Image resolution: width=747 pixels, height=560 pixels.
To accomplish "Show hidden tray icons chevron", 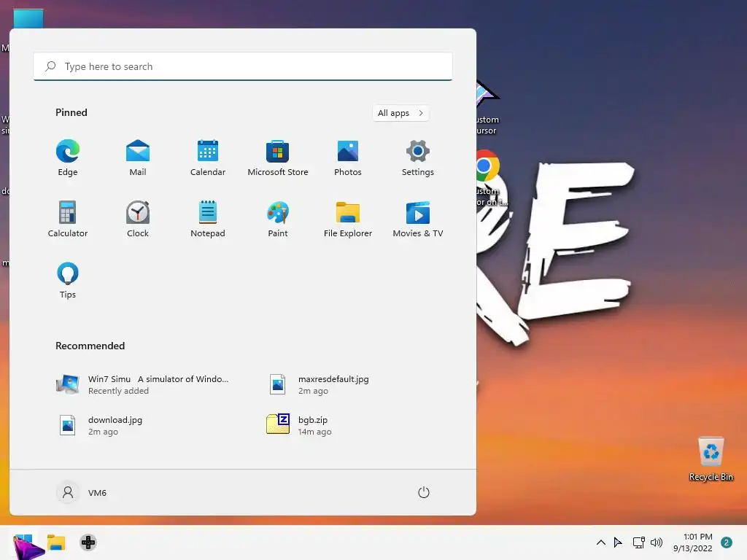I will 601,542.
